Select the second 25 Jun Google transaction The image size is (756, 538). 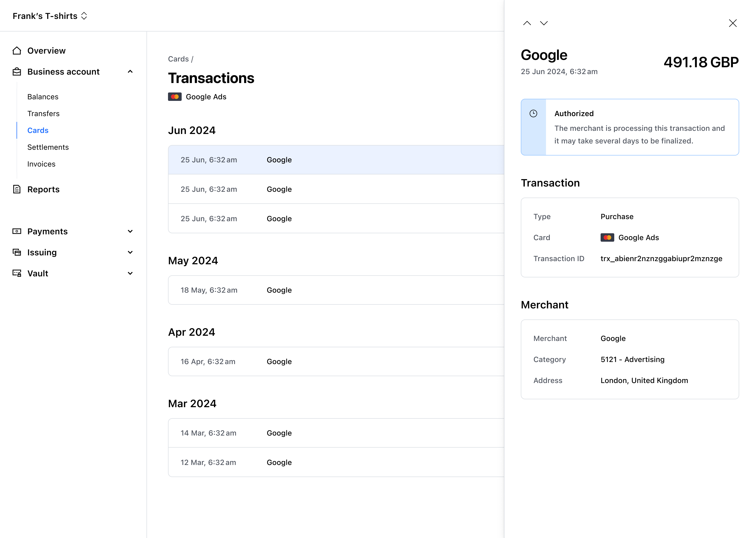click(336, 189)
